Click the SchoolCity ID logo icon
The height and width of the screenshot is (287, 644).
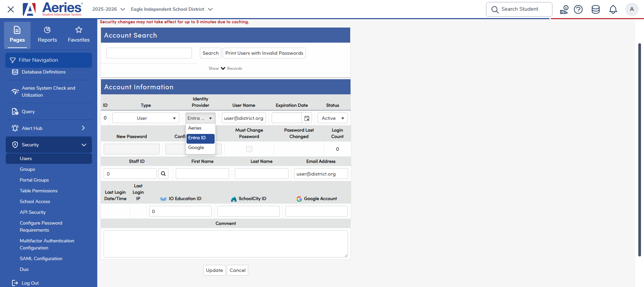pyautogui.click(x=234, y=199)
